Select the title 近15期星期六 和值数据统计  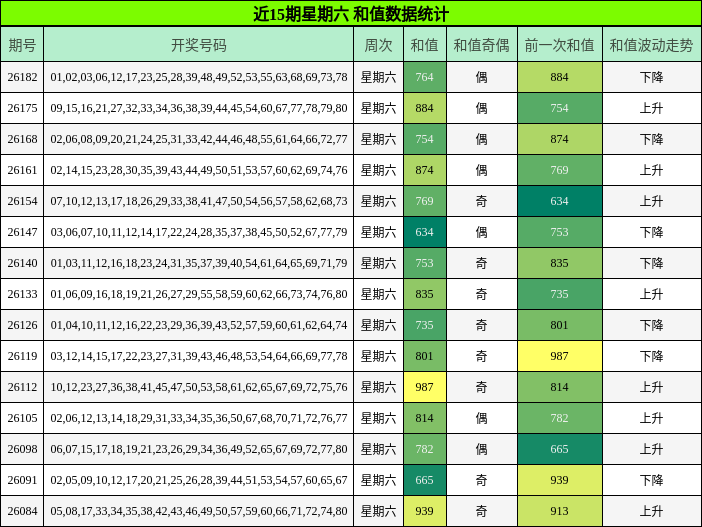(351, 13)
